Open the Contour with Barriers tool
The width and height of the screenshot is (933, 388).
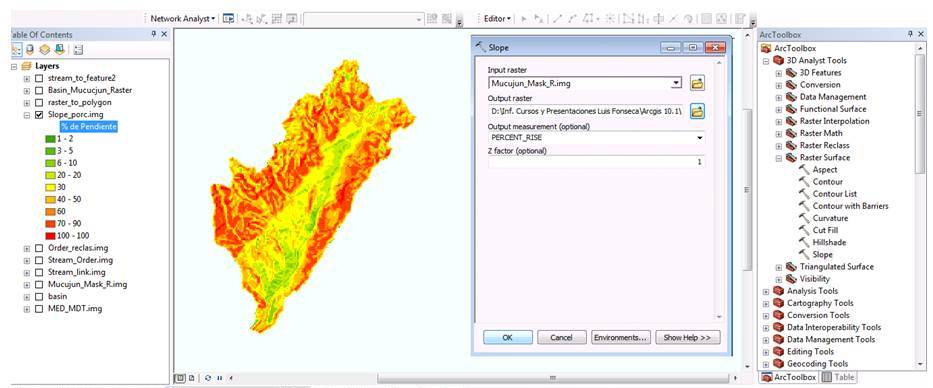(850, 206)
